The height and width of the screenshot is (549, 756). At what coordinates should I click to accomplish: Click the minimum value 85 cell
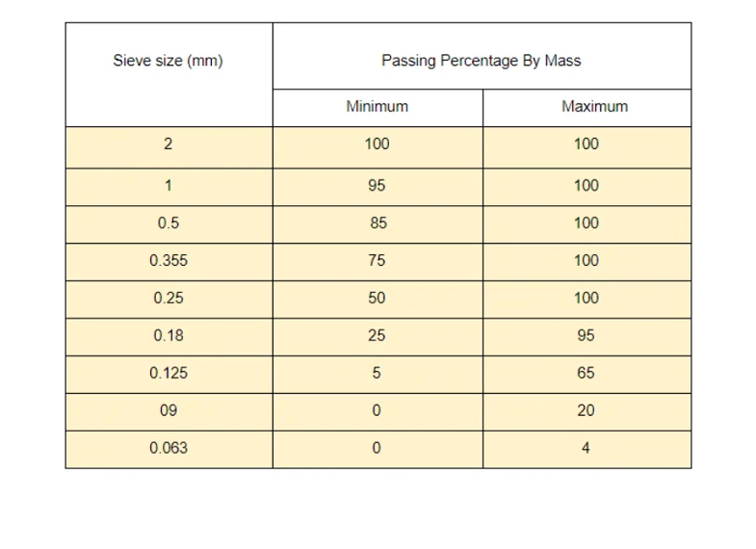point(378,224)
